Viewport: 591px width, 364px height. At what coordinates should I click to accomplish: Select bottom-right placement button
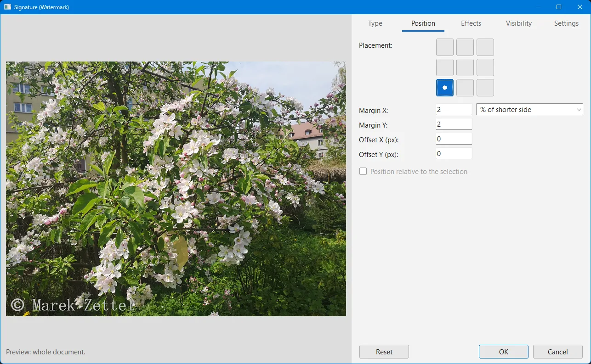[485, 88]
